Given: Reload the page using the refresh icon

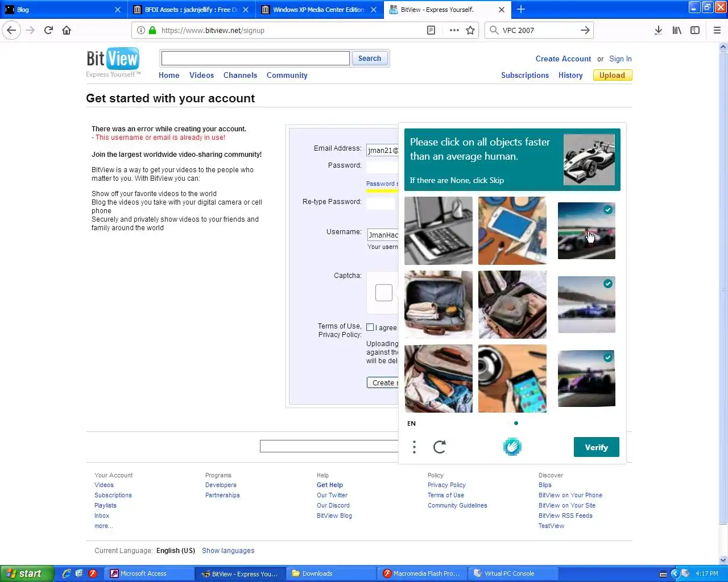Looking at the screenshot, I should click(48, 30).
